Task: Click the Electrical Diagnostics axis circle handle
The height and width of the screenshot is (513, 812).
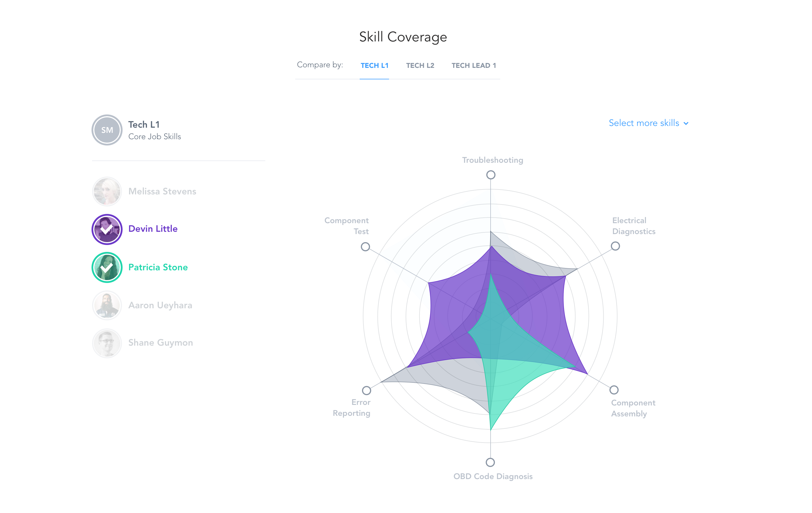Action: (615, 246)
